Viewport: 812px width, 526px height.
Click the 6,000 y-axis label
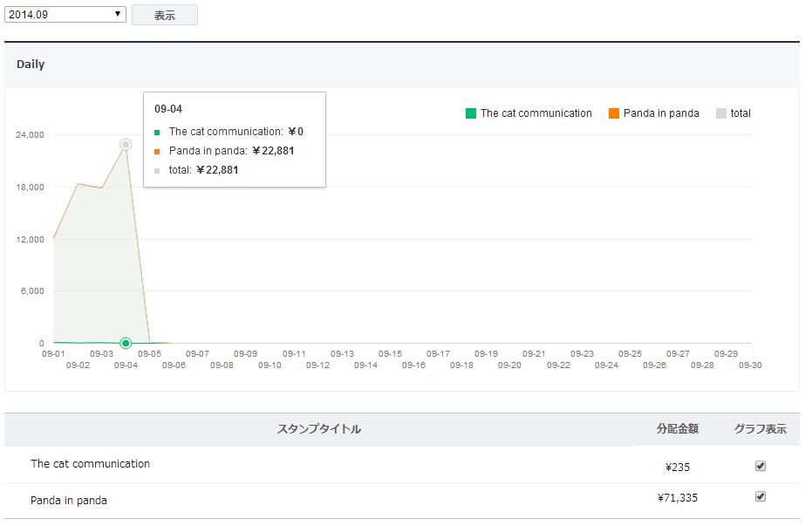[x=32, y=291]
